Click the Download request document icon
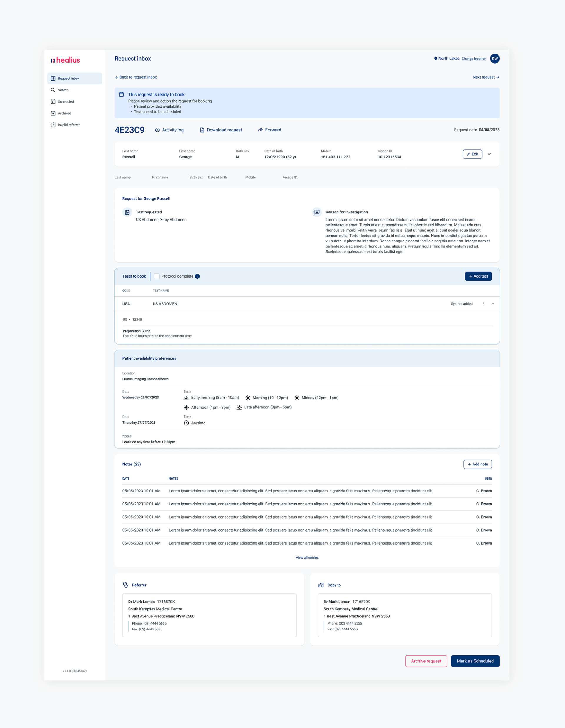Viewport: 565px width, 728px height. (x=202, y=130)
